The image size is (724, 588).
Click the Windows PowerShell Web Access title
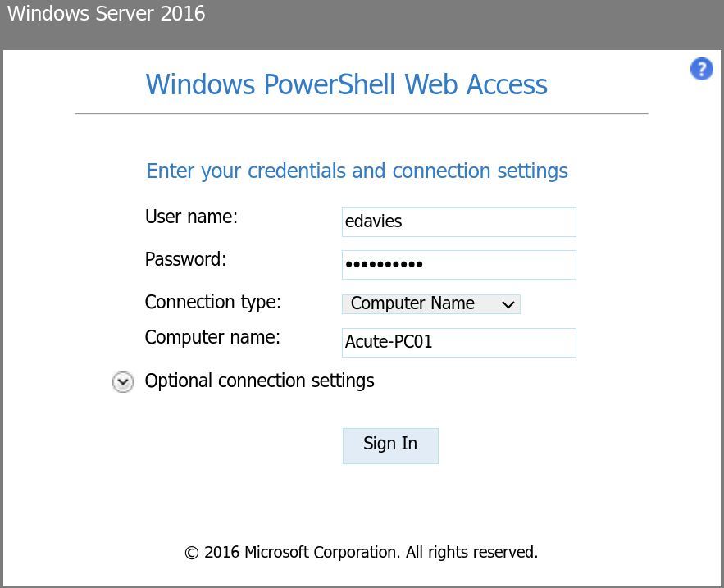tap(346, 84)
